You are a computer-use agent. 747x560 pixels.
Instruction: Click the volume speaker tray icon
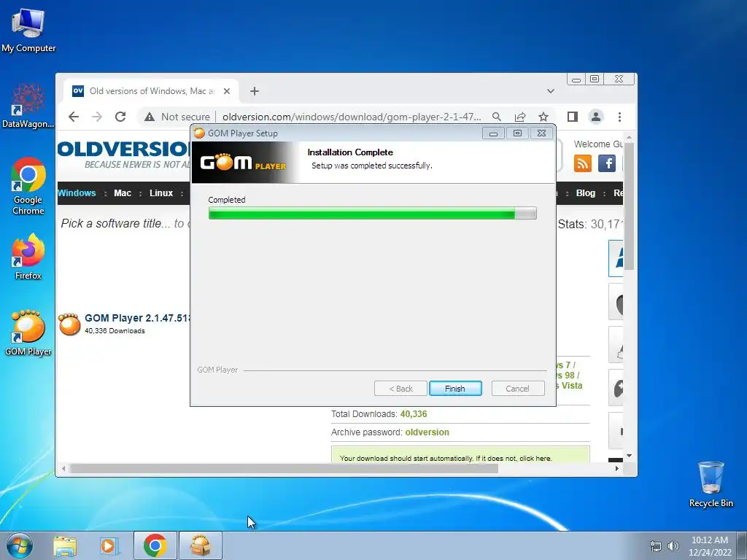(673, 546)
